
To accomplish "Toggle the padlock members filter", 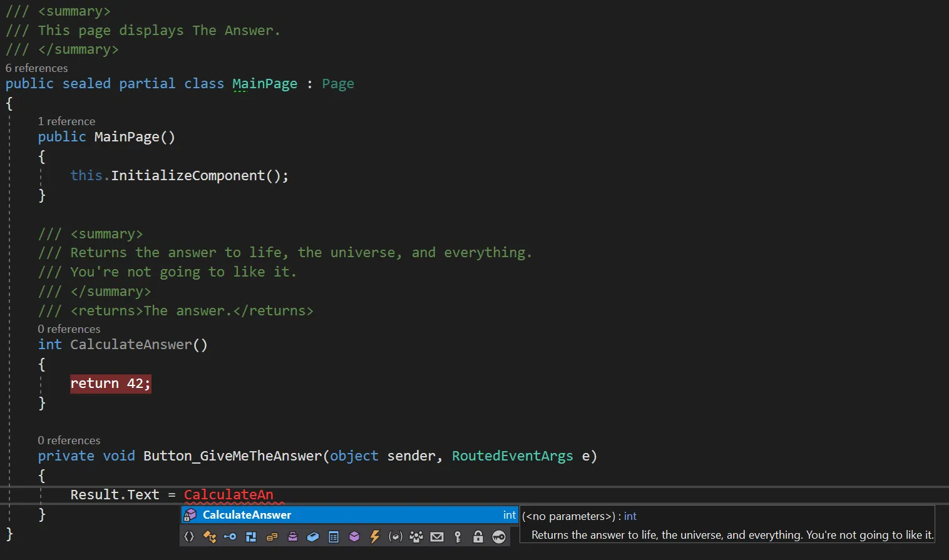I will (x=478, y=536).
